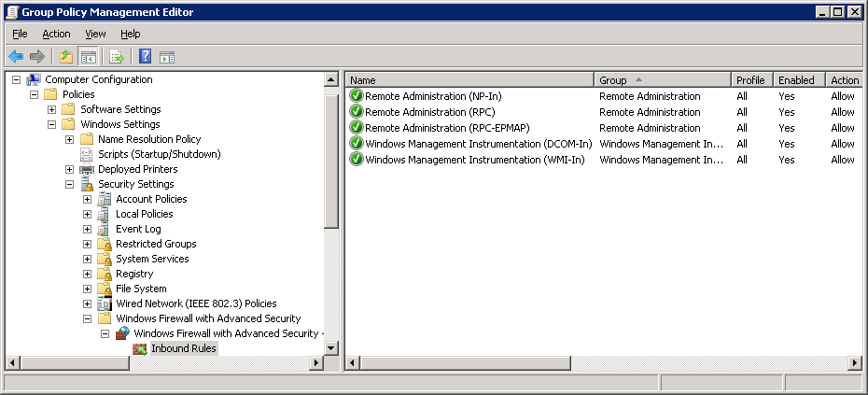This screenshot has height=395, width=868.
Task: Open the Help menu
Action: (130, 34)
